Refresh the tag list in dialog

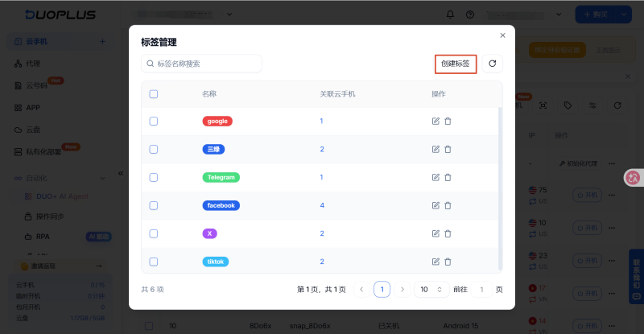click(x=492, y=64)
